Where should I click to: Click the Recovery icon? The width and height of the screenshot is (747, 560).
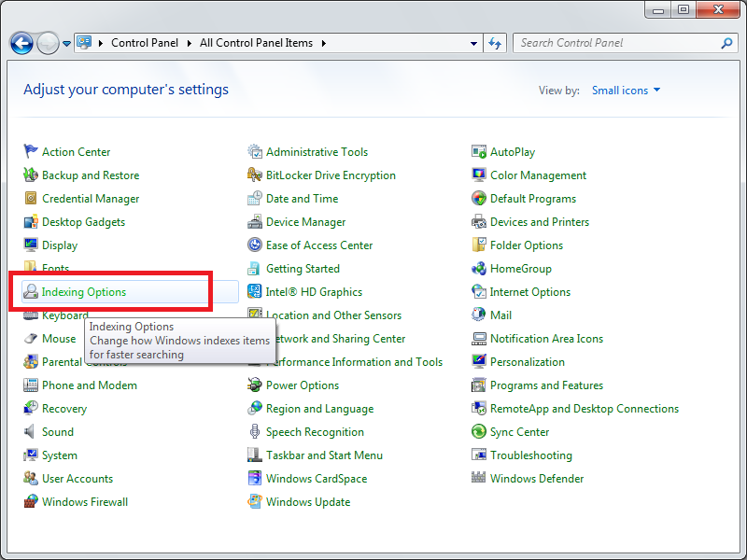click(x=31, y=408)
